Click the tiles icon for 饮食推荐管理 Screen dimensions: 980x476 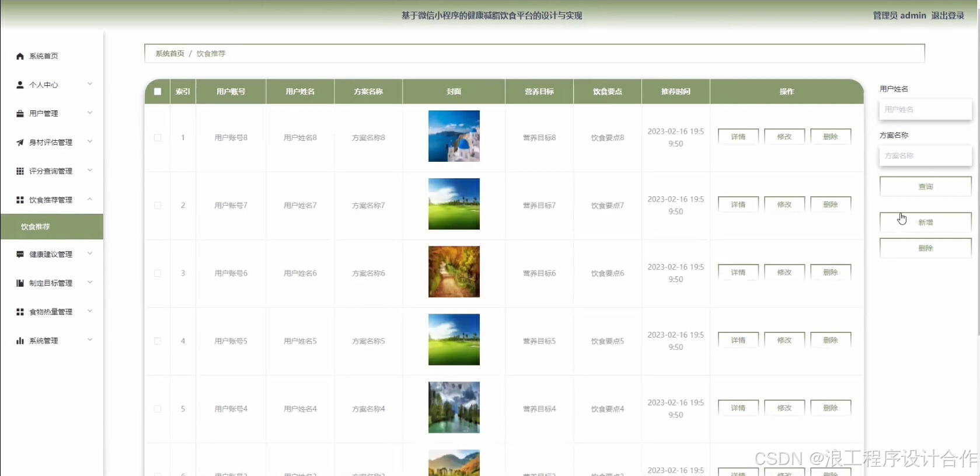[20, 200]
